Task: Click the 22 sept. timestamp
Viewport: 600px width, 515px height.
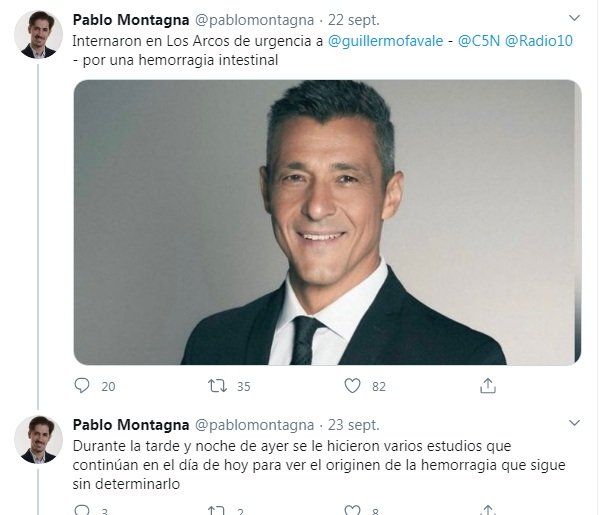Action: tap(354, 20)
